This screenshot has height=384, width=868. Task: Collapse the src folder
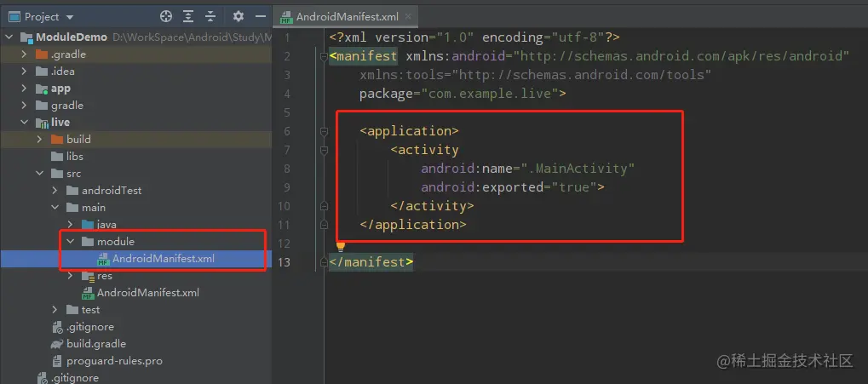(x=39, y=173)
